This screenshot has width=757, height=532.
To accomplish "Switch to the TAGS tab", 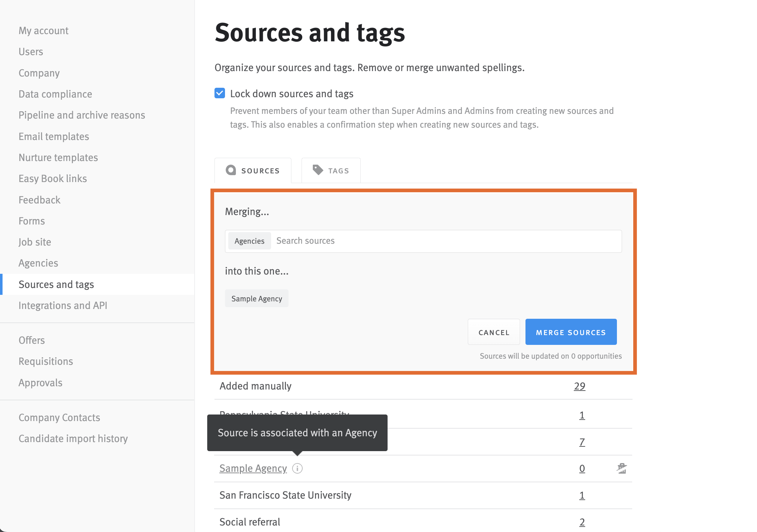I will 331,170.
